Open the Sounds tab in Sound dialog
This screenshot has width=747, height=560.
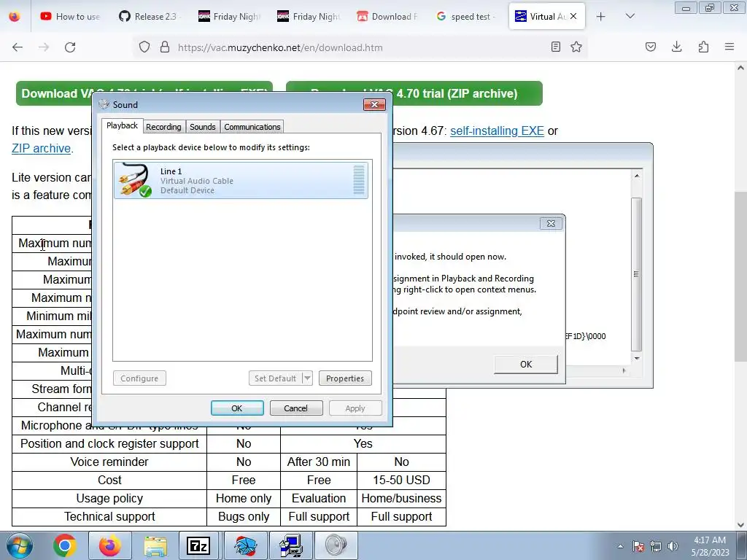[203, 127]
